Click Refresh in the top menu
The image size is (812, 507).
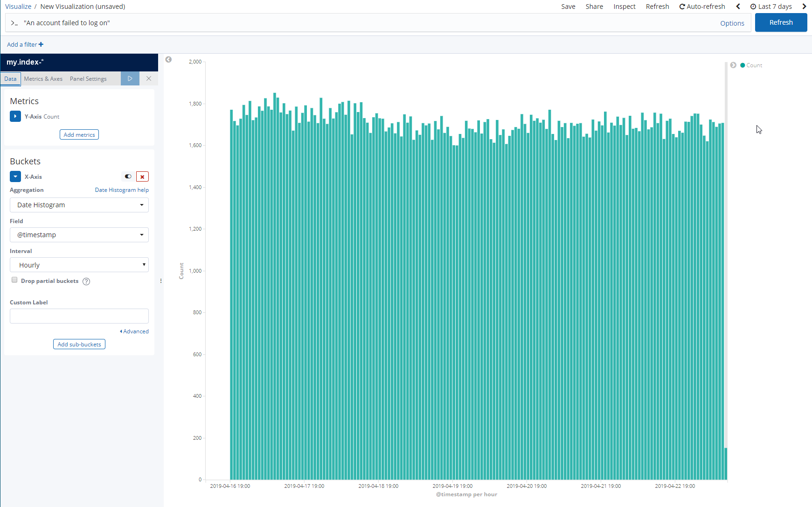coord(657,7)
